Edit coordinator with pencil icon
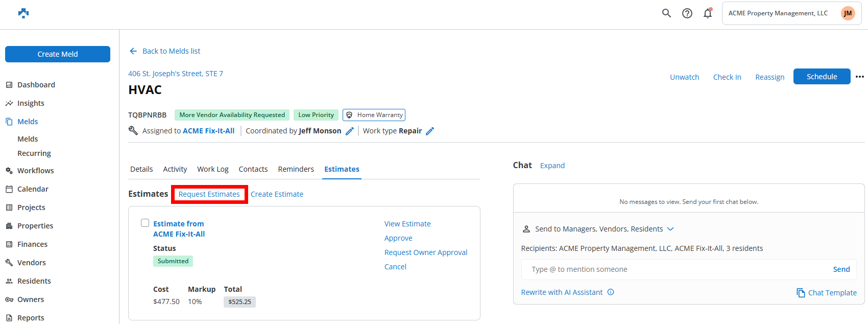The image size is (868, 324). pos(350,131)
